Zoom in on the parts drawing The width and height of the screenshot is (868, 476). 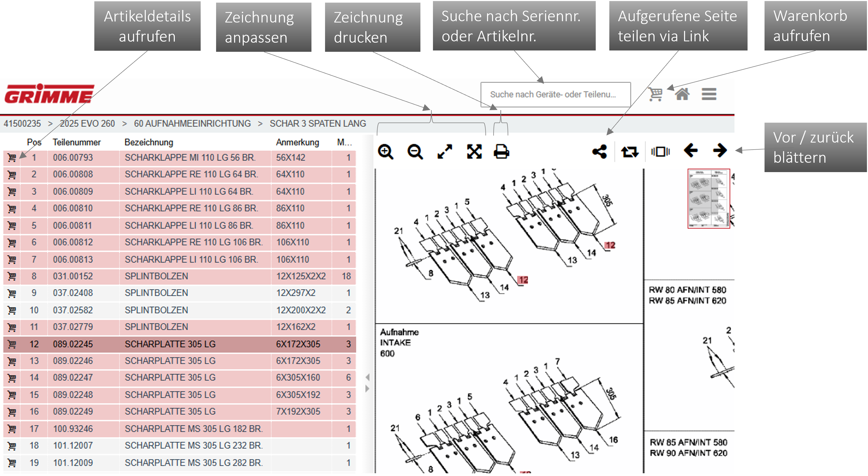coord(385,151)
